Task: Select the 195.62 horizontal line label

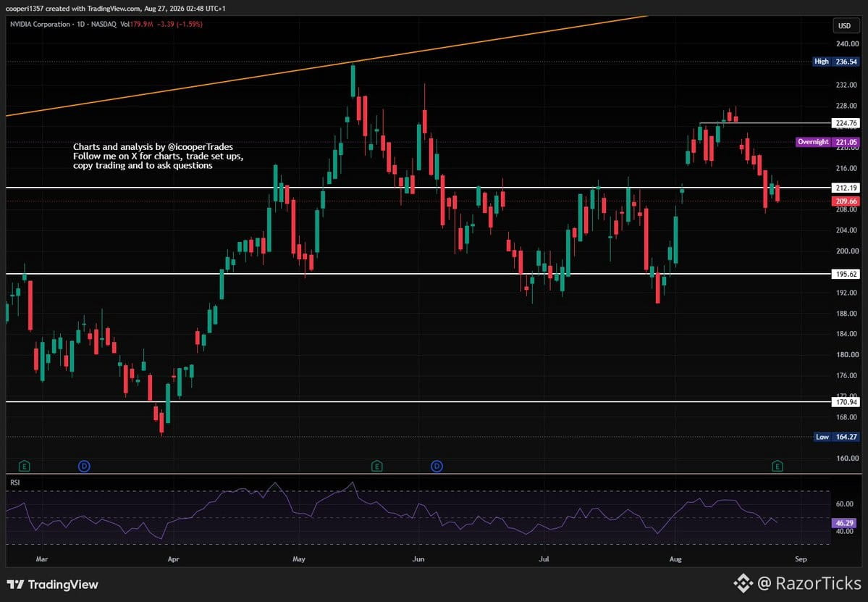Action: [846, 274]
